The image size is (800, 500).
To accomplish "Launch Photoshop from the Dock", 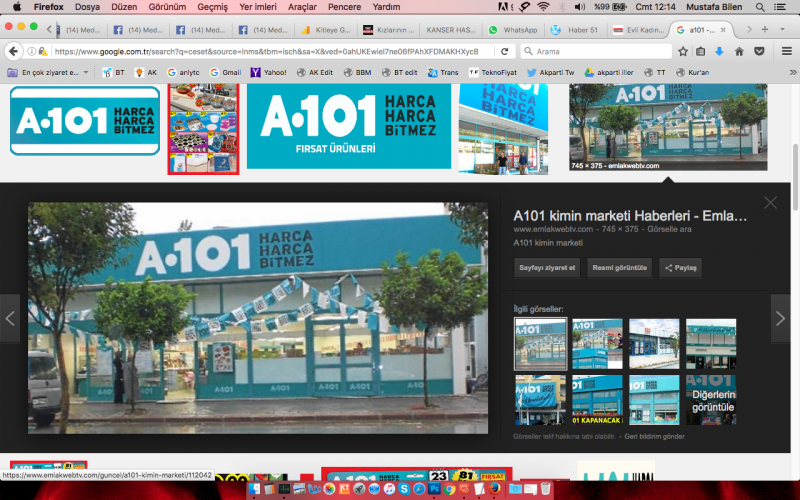I will (434, 489).
